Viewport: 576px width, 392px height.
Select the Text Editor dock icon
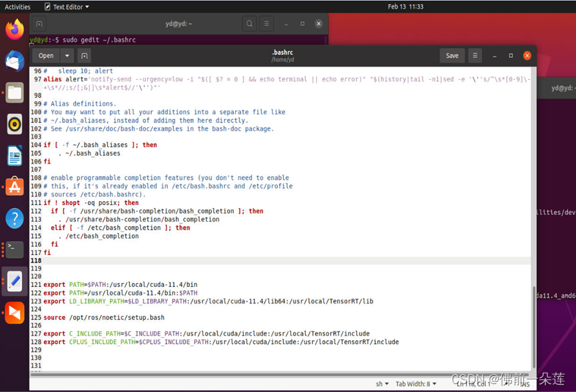15,281
